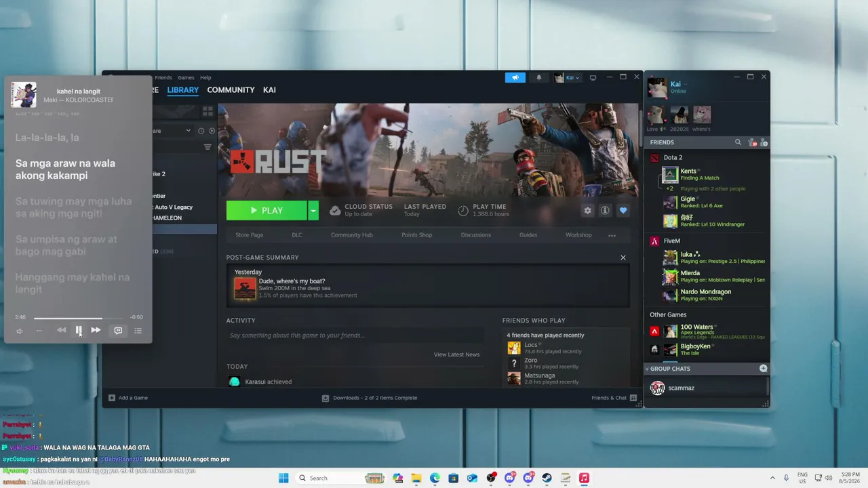Open Rust game settings gear icon
Viewport: 868px width, 488px height.
(x=587, y=210)
